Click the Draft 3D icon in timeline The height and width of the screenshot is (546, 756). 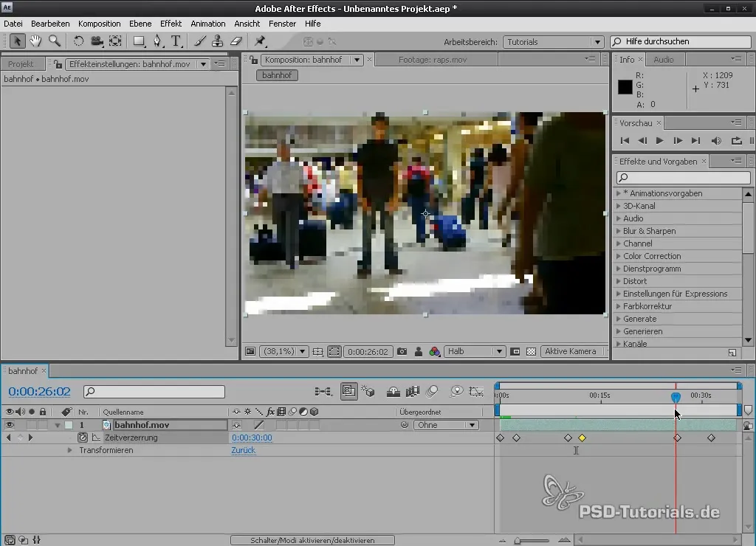point(369,392)
